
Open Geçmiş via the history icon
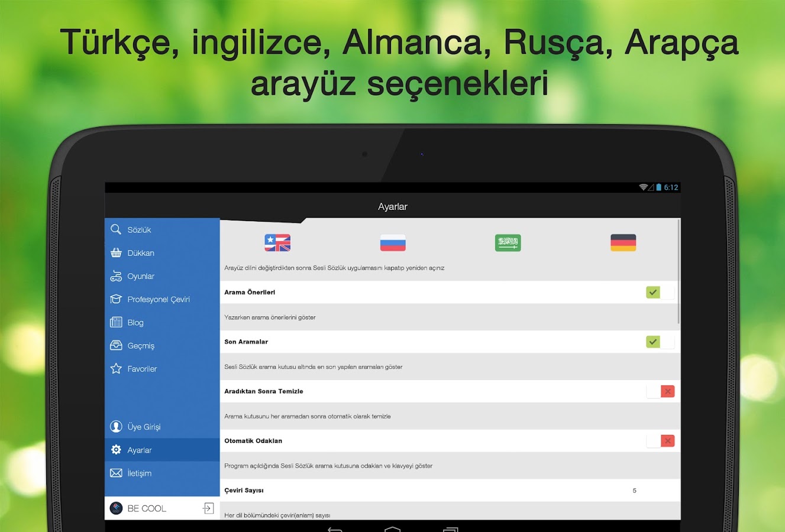116,345
